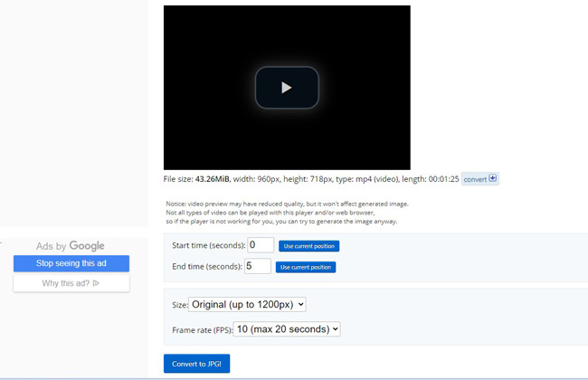Click the Start time (seconds) label
The image size is (588, 380).
[208, 245]
